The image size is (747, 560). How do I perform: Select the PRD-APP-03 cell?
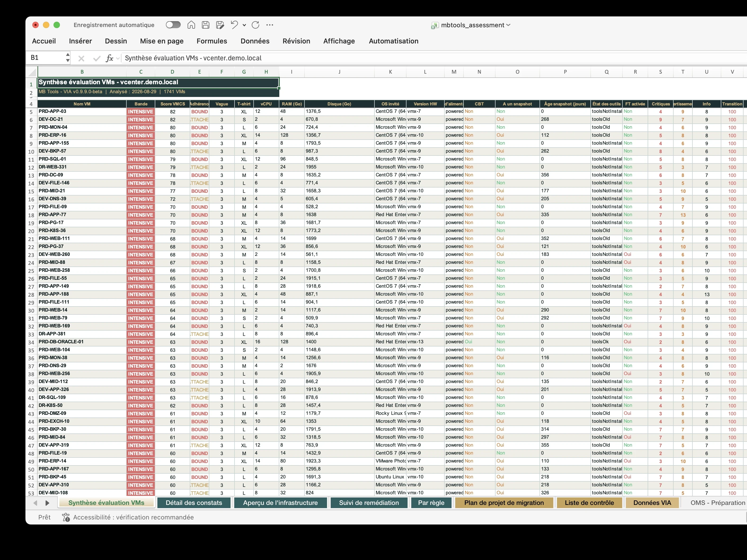point(82,112)
